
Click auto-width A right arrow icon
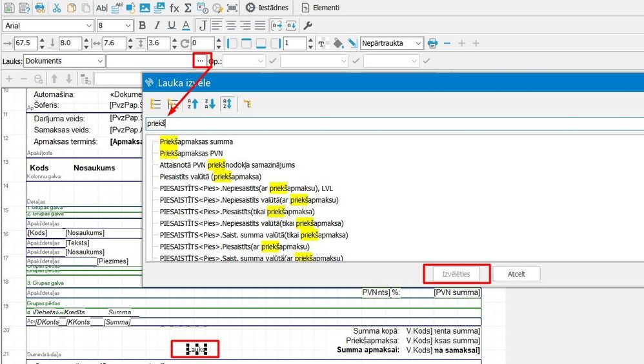coord(276,25)
